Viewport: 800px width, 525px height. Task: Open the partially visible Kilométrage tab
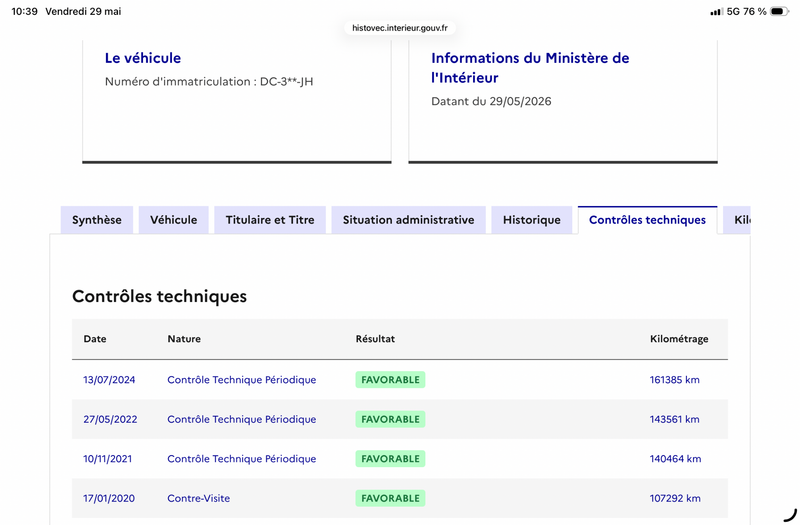point(737,220)
